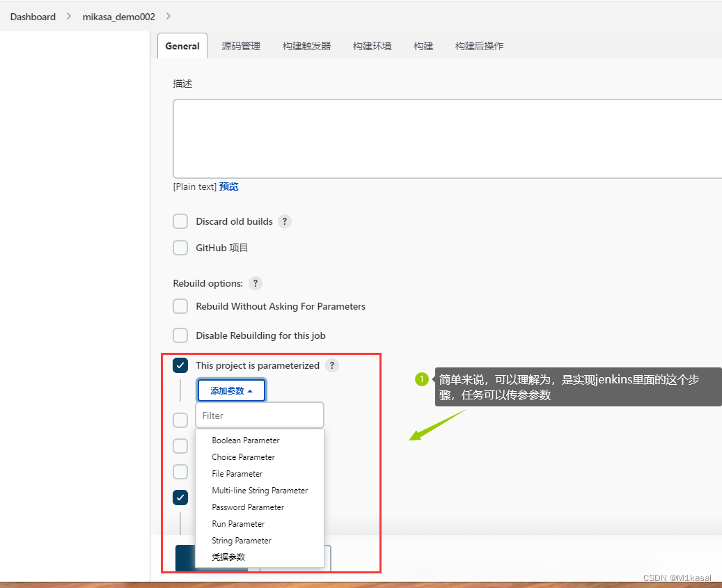Select the 构建环境 tab
The image size is (722, 588).
(372, 45)
